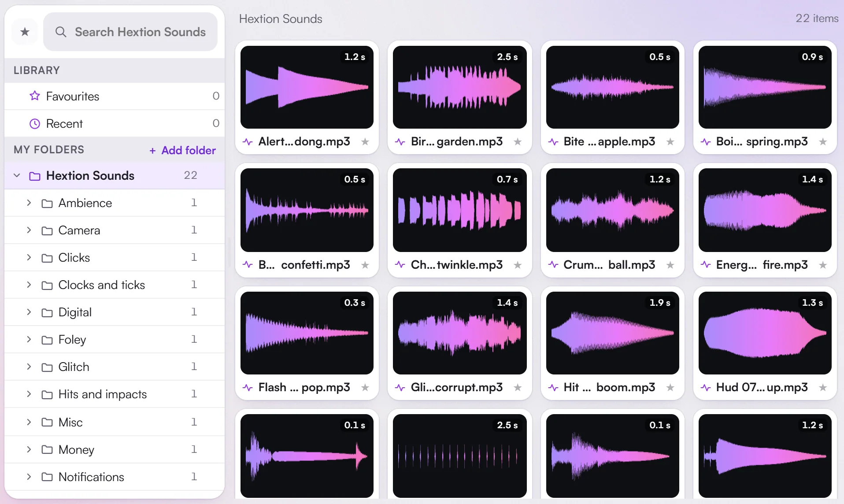The image size is (844, 504).
Task: Preview the Ch...twinkle.mp3 waveform thumbnail
Action: coord(459,210)
